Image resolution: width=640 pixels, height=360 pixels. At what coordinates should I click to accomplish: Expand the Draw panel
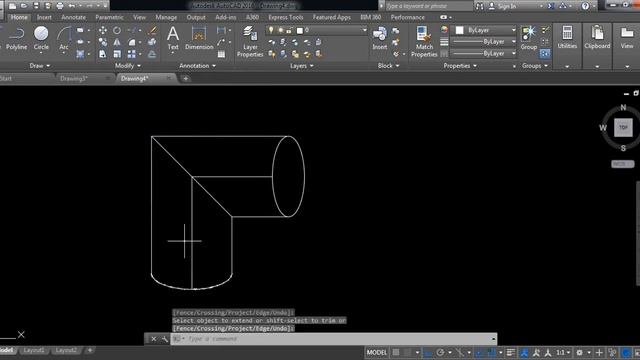[40, 66]
